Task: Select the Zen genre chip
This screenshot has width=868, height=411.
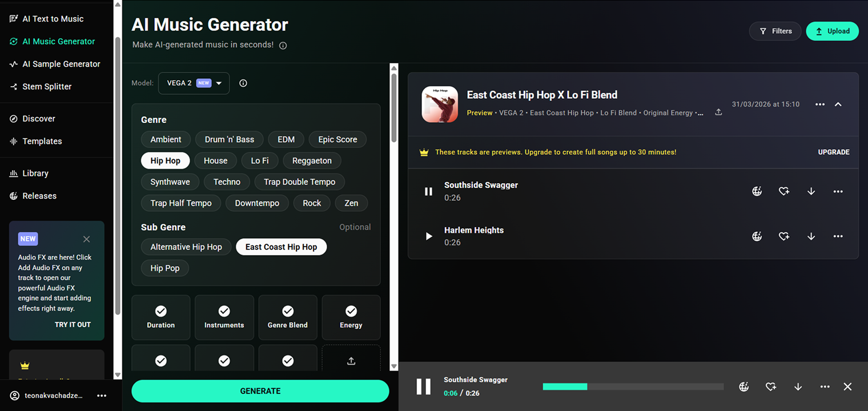Action: coord(351,203)
